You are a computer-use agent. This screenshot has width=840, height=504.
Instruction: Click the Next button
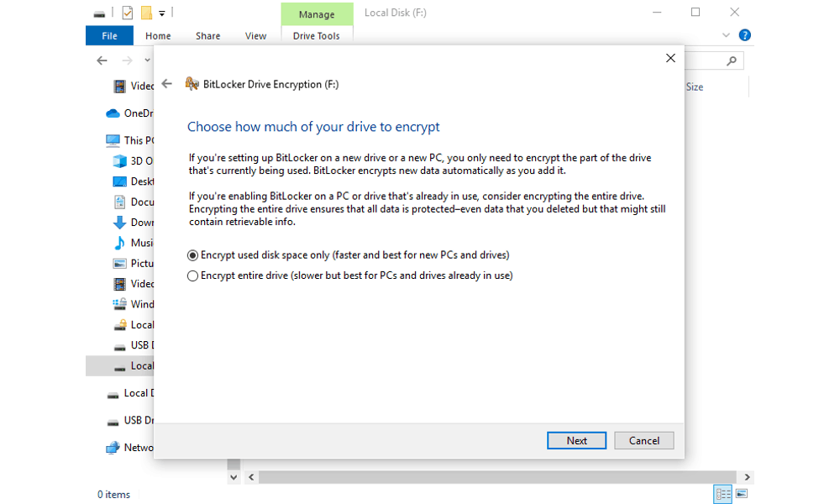click(x=576, y=440)
